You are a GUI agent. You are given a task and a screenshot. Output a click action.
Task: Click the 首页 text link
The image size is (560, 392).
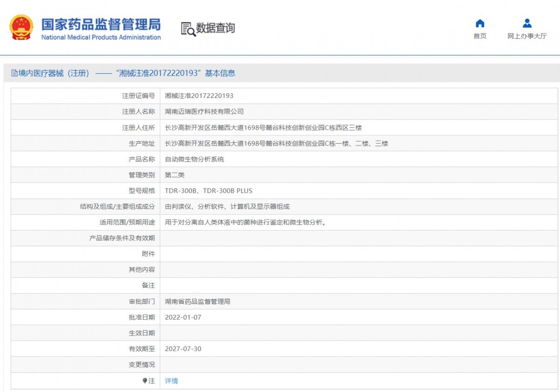pos(480,36)
